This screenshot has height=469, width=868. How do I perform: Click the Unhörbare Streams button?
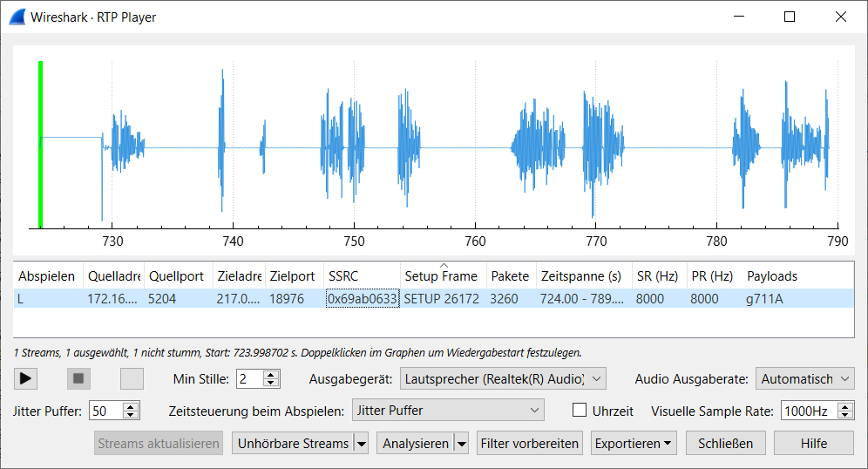point(293,444)
